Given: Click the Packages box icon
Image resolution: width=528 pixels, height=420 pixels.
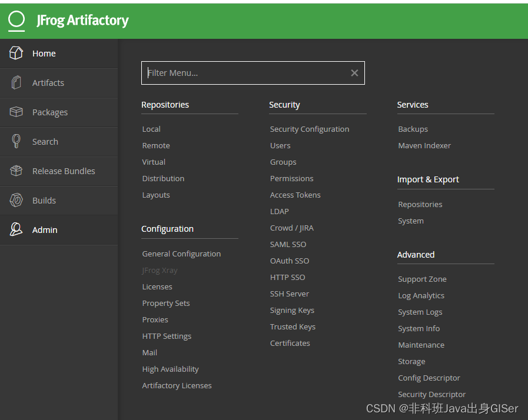Looking at the screenshot, I should (x=16, y=112).
